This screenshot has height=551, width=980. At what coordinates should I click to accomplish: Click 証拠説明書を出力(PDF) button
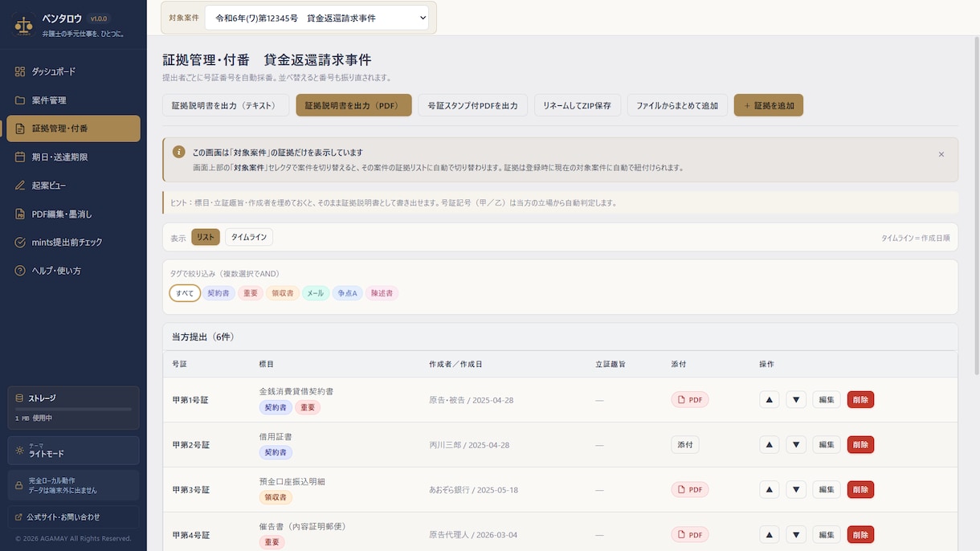[x=353, y=105]
